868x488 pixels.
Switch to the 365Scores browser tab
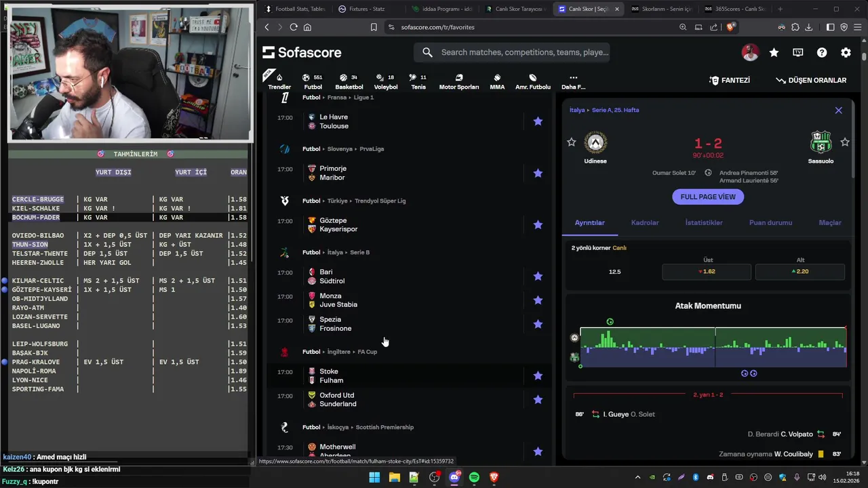[734, 9]
